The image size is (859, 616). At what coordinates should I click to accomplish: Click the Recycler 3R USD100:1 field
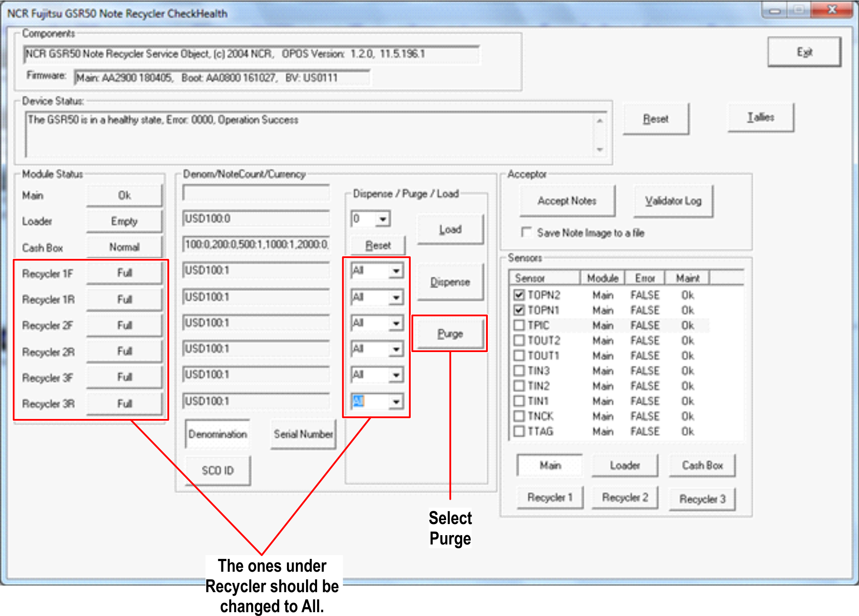[x=256, y=401]
